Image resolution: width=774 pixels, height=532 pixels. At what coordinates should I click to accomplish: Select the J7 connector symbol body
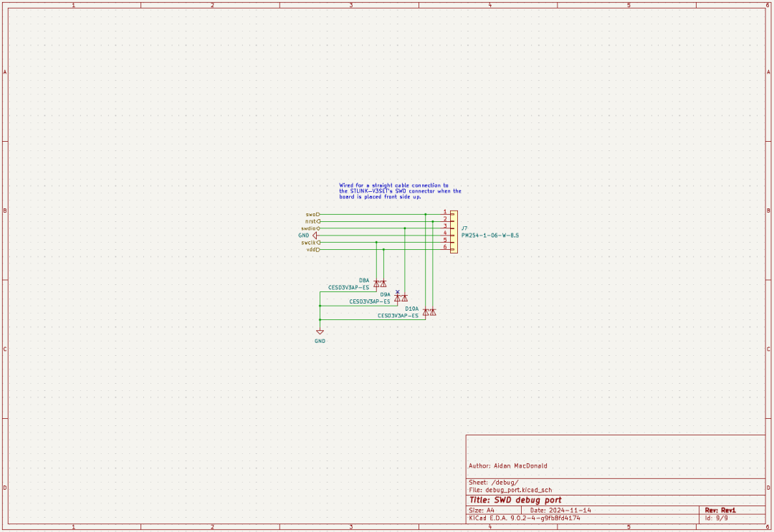[454, 232]
